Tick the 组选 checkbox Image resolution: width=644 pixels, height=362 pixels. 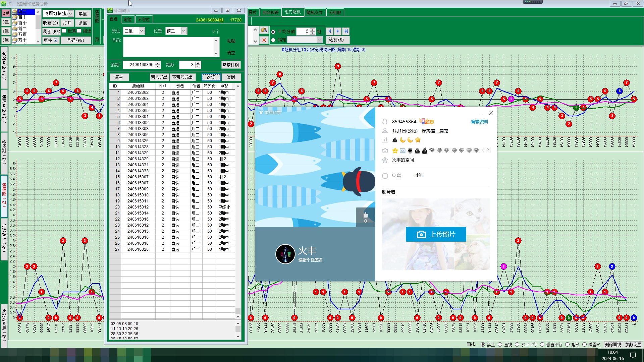click(79, 31)
